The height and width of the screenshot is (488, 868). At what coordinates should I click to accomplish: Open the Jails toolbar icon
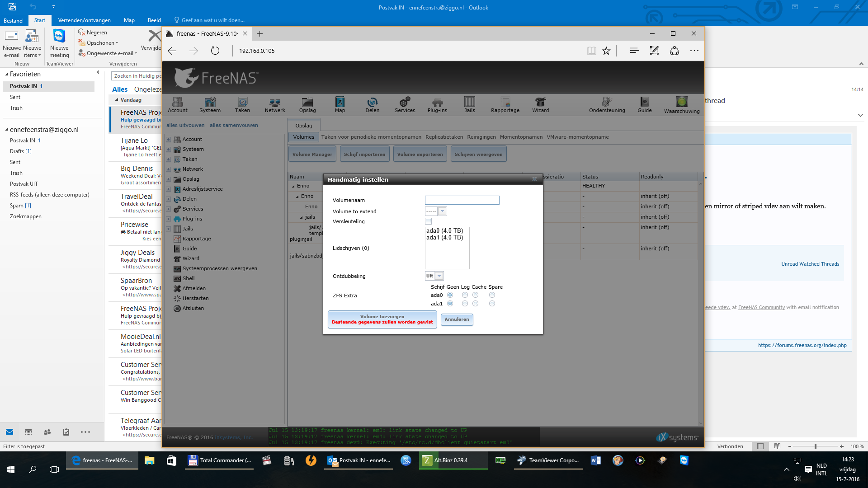click(x=470, y=105)
